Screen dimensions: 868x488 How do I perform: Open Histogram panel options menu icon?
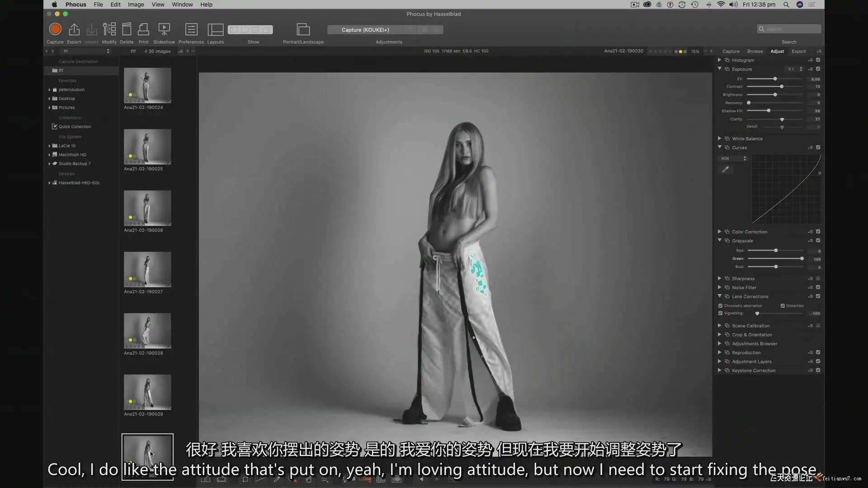coord(810,60)
